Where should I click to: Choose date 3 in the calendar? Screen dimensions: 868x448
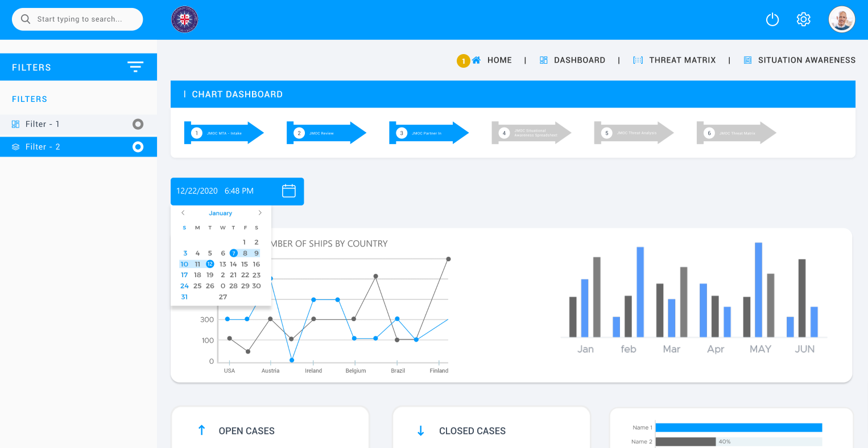coord(185,253)
